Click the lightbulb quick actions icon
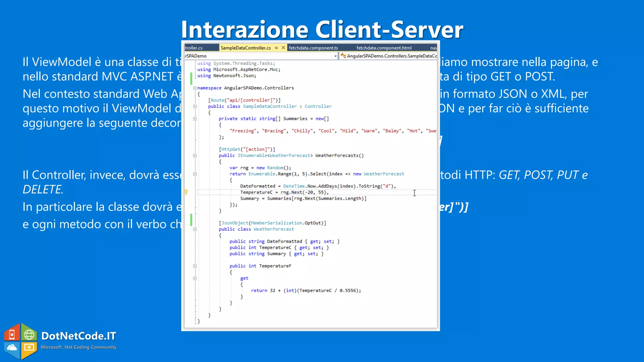Viewport: 644px width, 362px height. pyautogui.click(x=186, y=192)
